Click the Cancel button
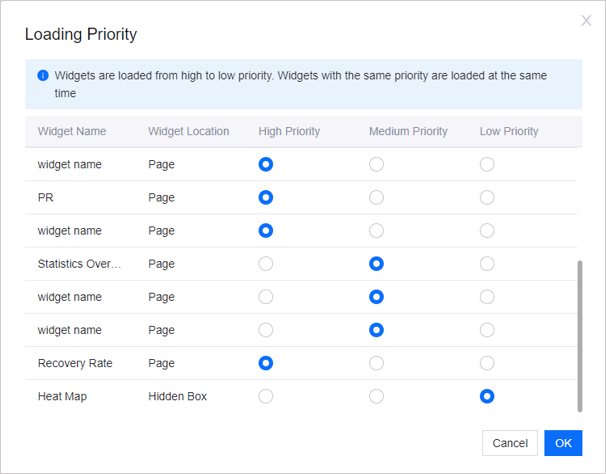 tap(509, 443)
